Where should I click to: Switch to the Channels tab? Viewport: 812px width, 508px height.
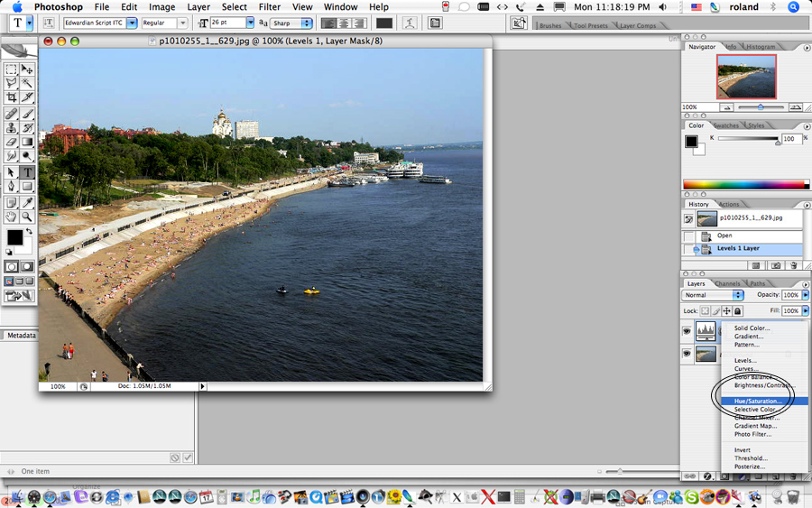pos(727,283)
